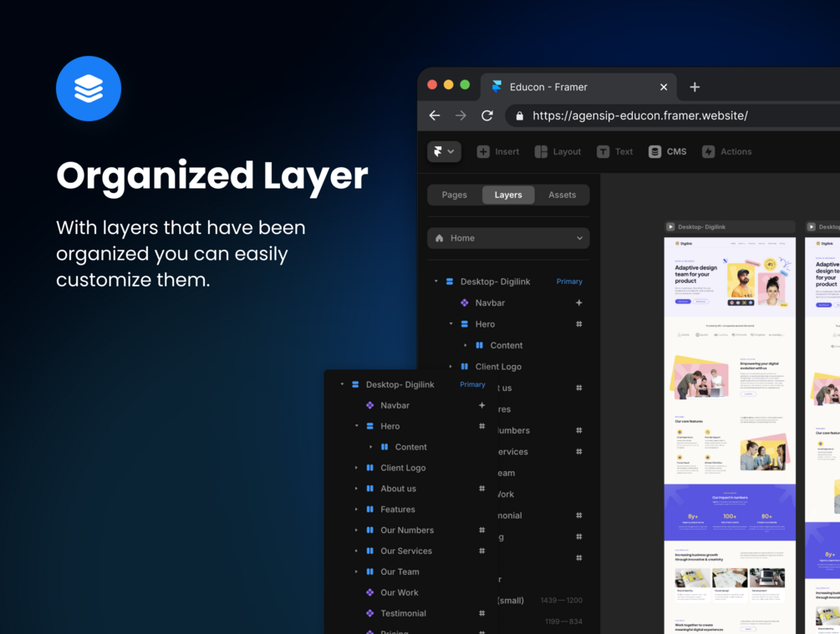The width and height of the screenshot is (840, 634).
Task: Select the Our Services layer name
Action: pyautogui.click(x=406, y=551)
